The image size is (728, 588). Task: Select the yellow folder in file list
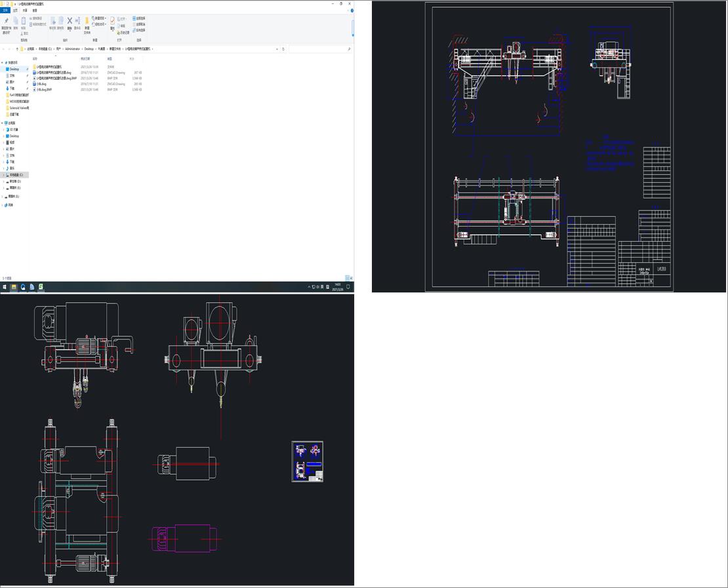pyautogui.click(x=49, y=67)
